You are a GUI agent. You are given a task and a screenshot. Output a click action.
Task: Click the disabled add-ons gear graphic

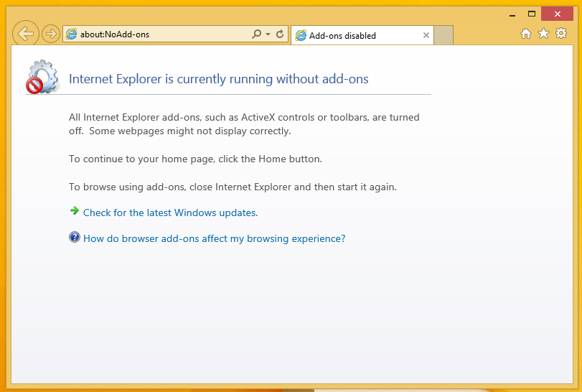(42, 77)
